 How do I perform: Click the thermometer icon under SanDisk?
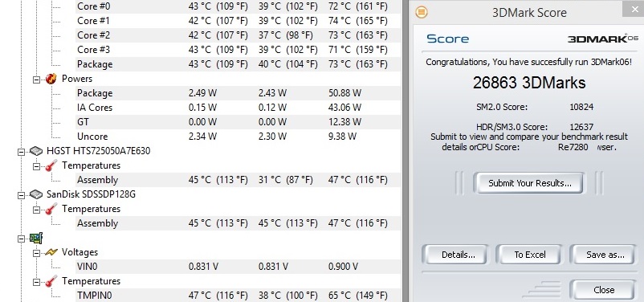51,209
